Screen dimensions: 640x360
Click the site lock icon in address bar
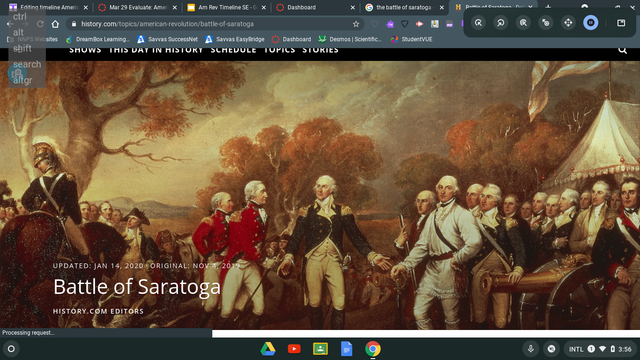(74, 24)
